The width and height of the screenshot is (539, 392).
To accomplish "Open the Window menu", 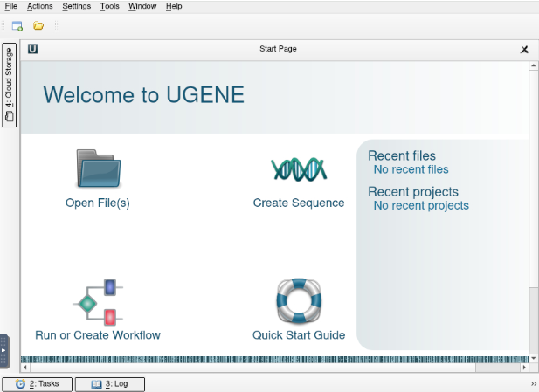I will point(142,6).
